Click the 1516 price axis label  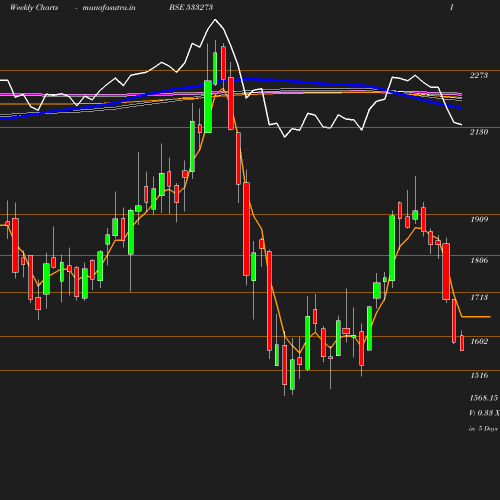tap(479, 375)
